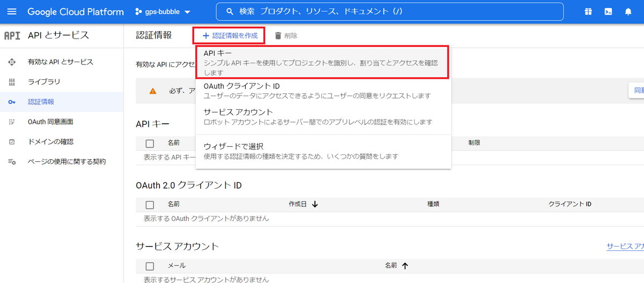644x283 pixels.
Task: Click the OAuth 同意画面 sidebar icon
Action: pos(12,122)
